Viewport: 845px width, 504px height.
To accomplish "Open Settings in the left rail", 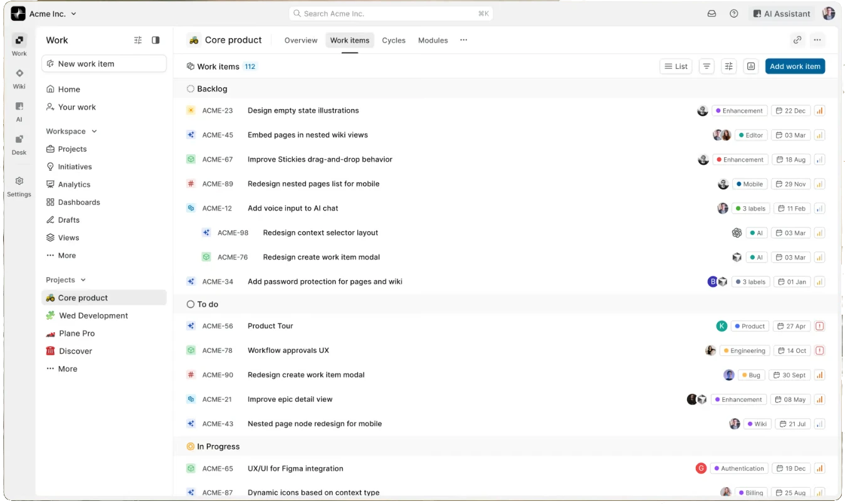I will tap(19, 186).
